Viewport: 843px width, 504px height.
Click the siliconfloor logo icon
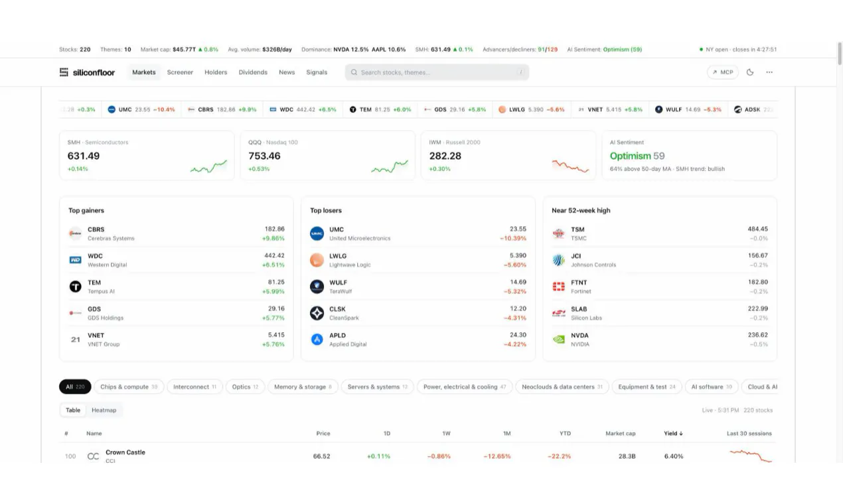pyautogui.click(x=64, y=72)
